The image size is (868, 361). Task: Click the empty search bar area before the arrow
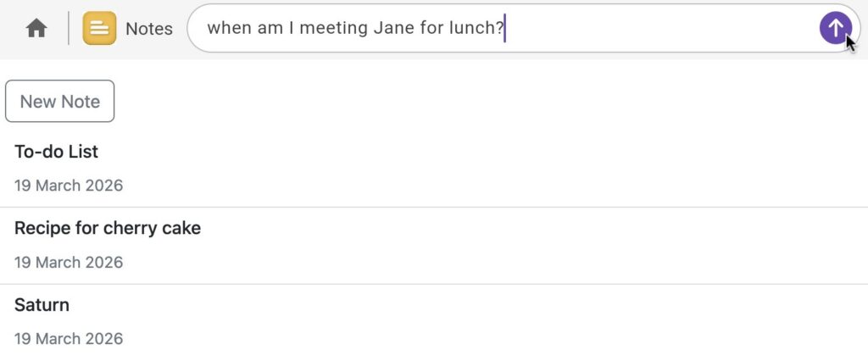pos(661,29)
